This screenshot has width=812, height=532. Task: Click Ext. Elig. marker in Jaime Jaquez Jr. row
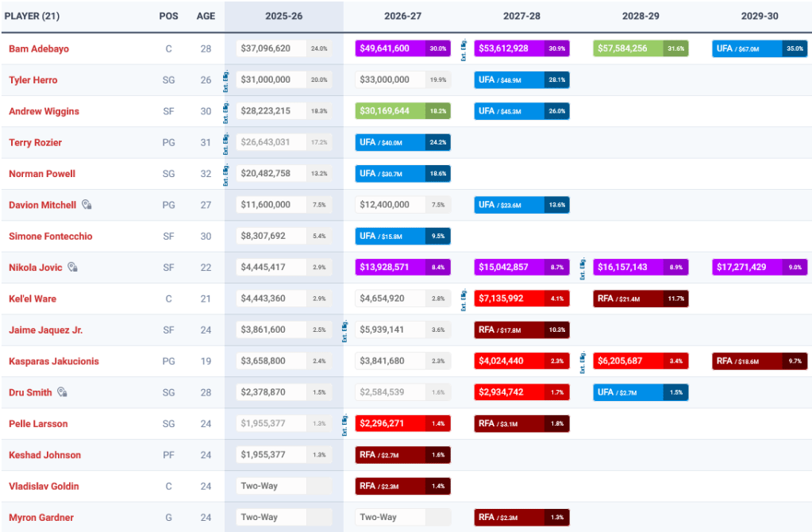coord(345,330)
